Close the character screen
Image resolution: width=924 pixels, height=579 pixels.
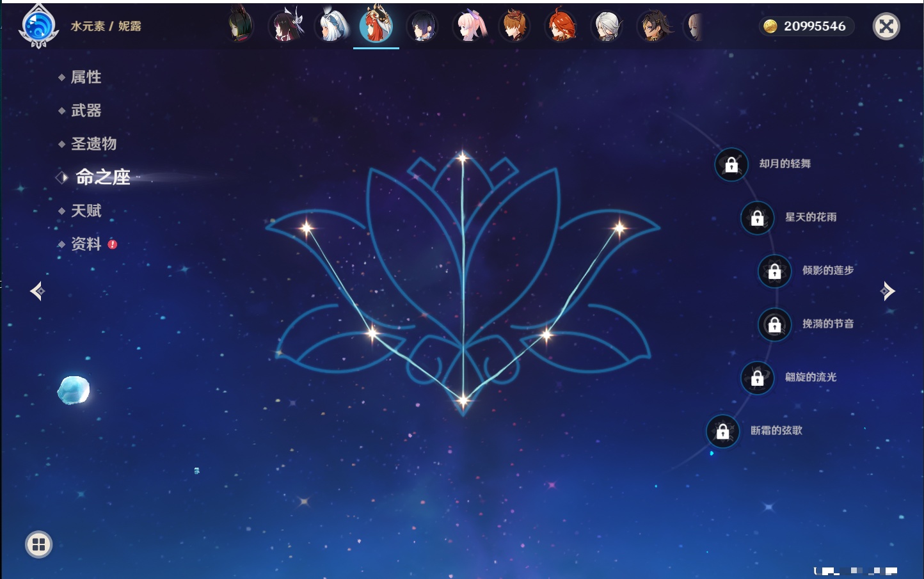coord(886,26)
